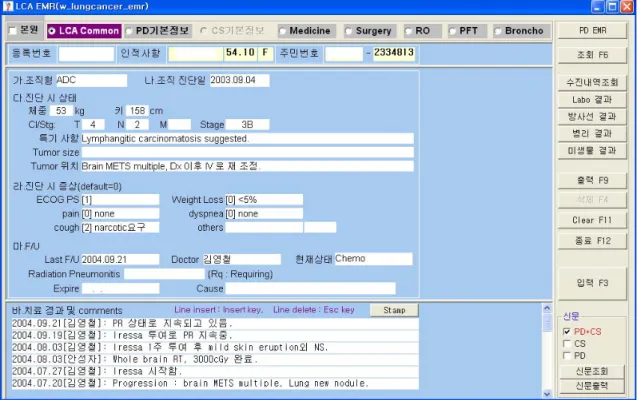The width and height of the screenshot is (639, 400).
Task: Select the 2004.07.20 Progression comment line
Action: 215,383
